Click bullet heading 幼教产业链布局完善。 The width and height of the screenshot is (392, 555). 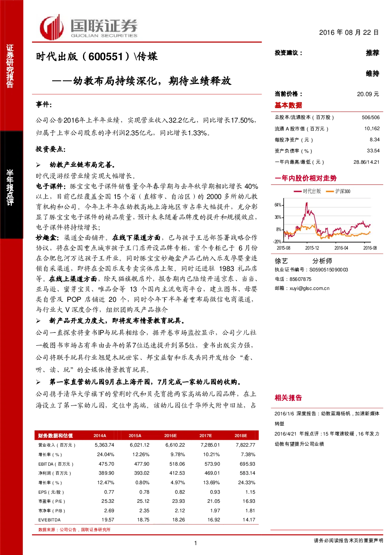coord(82,165)
